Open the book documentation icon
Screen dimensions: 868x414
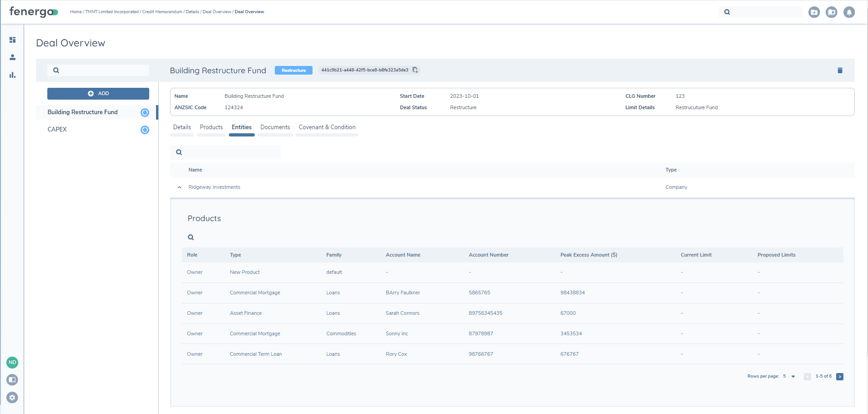(x=12, y=380)
